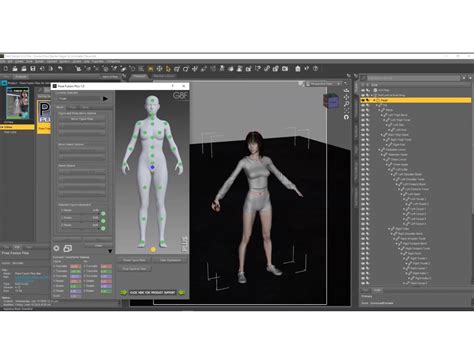Image resolution: width=474 pixels, height=364 pixels.
Task: Click the overlapping windows icon beside gear
Action: (x=68, y=248)
